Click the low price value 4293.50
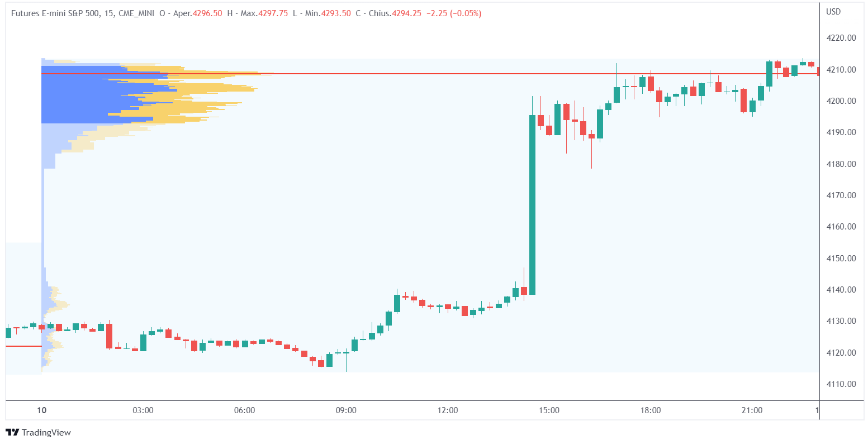 click(x=336, y=13)
